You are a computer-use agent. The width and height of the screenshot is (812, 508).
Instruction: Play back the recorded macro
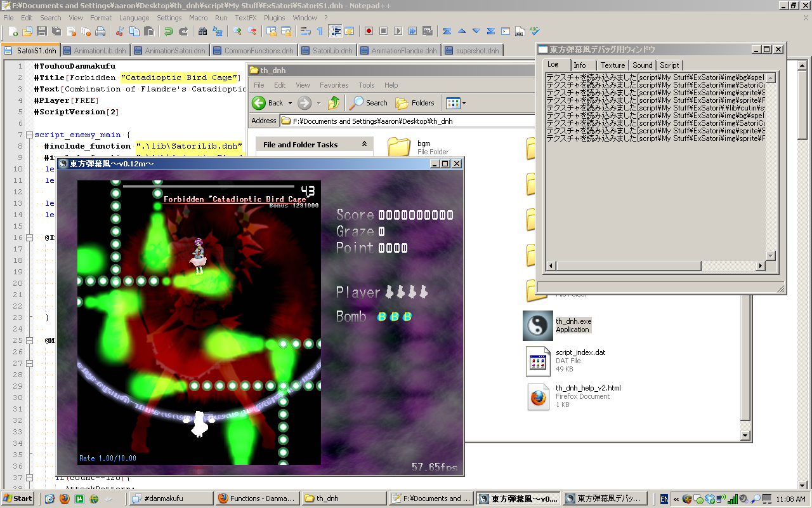click(398, 30)
